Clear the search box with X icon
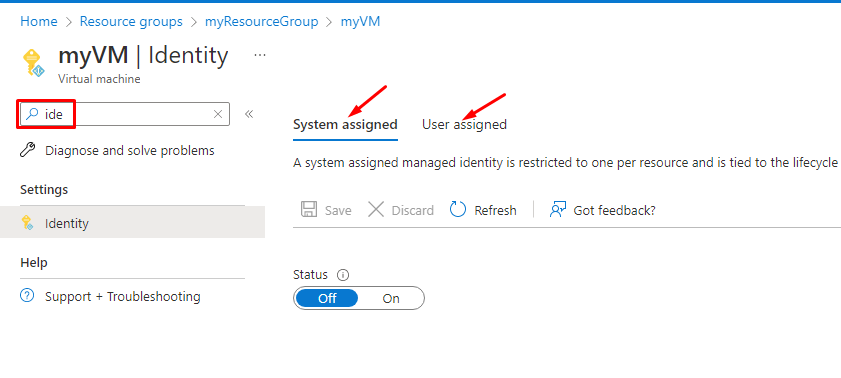Screen dimensions: 841x378 (x=218, y=114)
